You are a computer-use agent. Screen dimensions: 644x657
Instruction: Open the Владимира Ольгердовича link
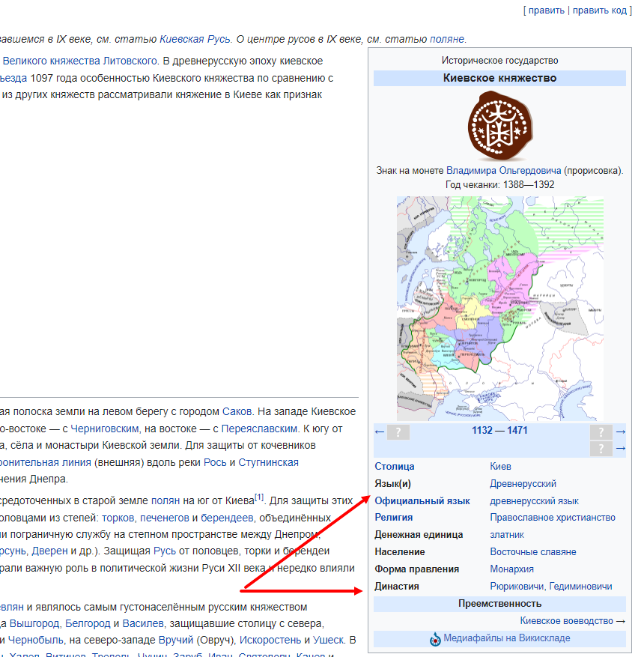point(503,171)
